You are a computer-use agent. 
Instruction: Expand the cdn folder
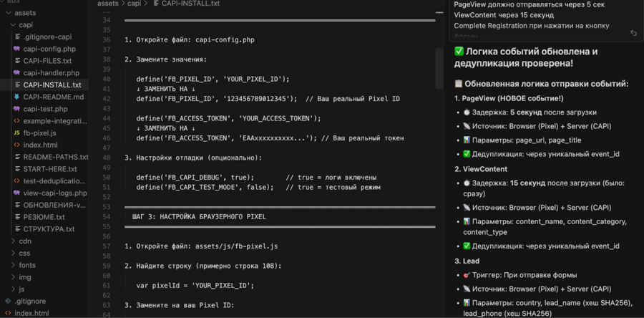coord(24,241)
